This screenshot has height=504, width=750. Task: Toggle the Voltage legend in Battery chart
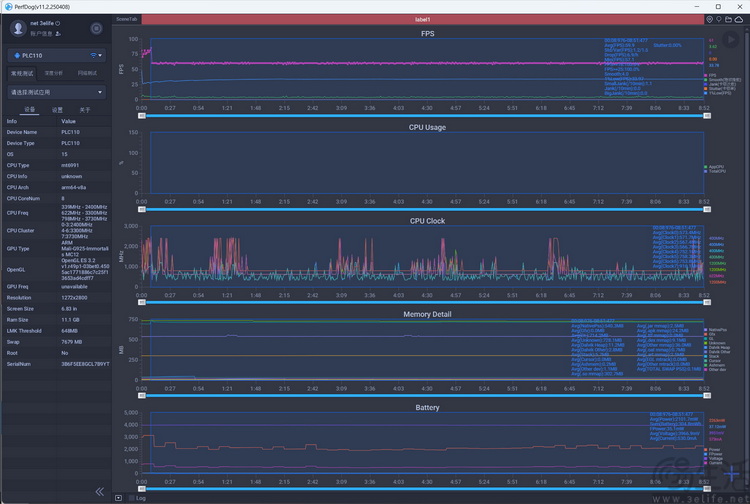(x=713, y=459)
